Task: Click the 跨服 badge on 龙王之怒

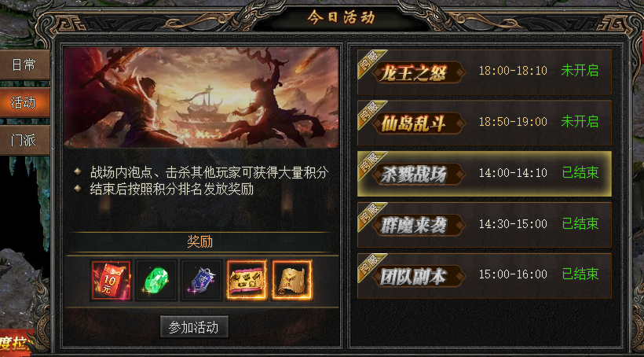Action: click(371, 62)
